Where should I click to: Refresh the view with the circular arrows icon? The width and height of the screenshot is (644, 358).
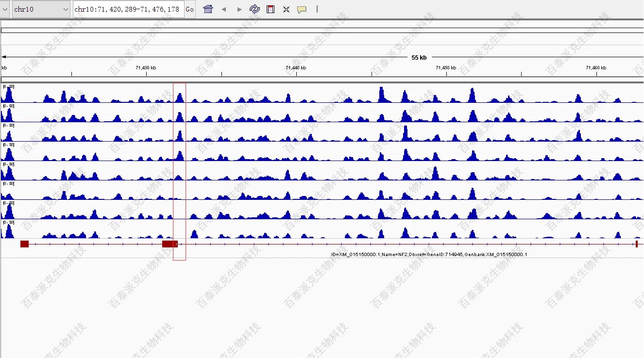[x=254, y=9]
